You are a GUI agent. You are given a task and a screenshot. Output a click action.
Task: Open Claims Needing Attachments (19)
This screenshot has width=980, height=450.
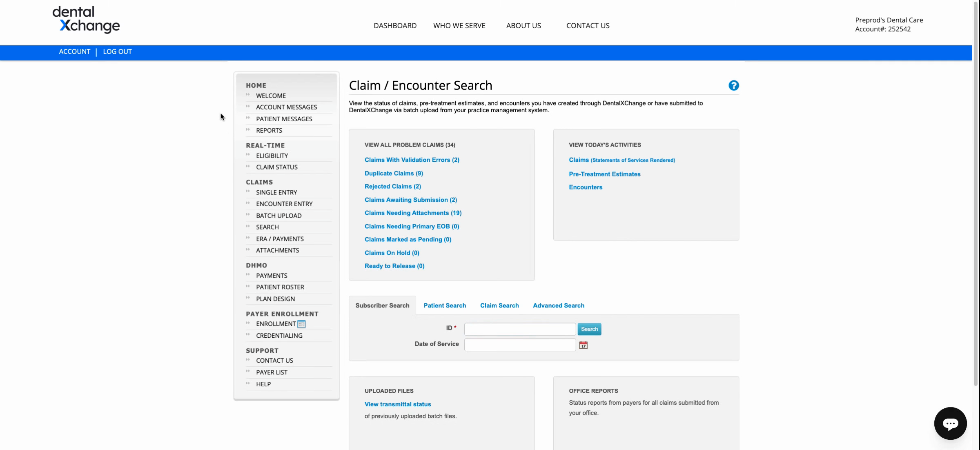(413, 213)
